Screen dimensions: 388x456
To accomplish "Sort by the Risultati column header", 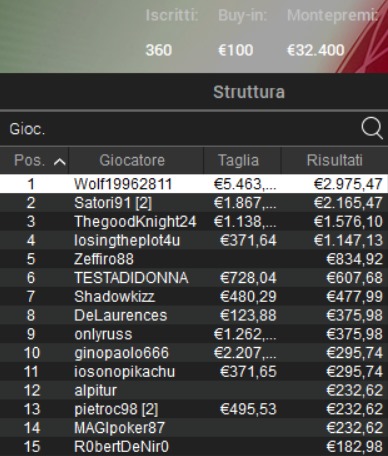I will pyautogui.click(x=335, y=160).
